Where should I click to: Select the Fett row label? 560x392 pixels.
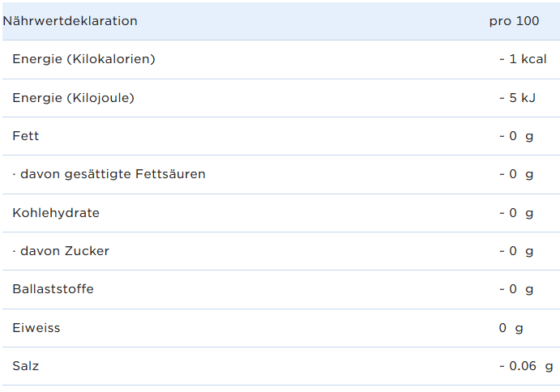coord(26,136)
